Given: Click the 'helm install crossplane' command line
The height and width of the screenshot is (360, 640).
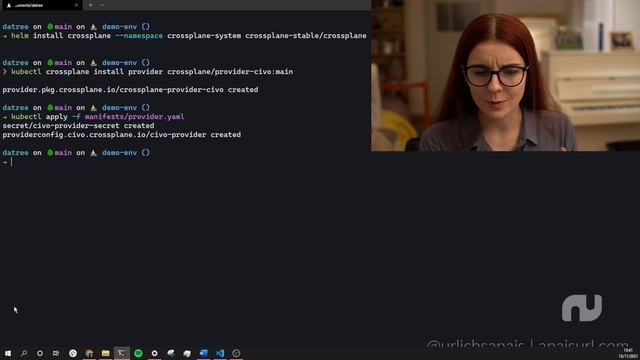Looking at the screenshot, I should click(184, 36).
